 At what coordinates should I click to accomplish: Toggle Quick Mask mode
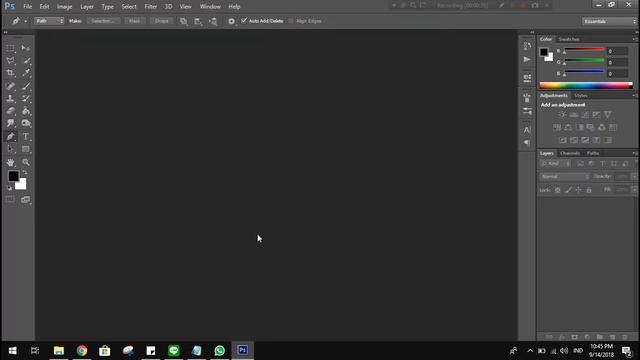pyautogui.click(x=10, y=200)
